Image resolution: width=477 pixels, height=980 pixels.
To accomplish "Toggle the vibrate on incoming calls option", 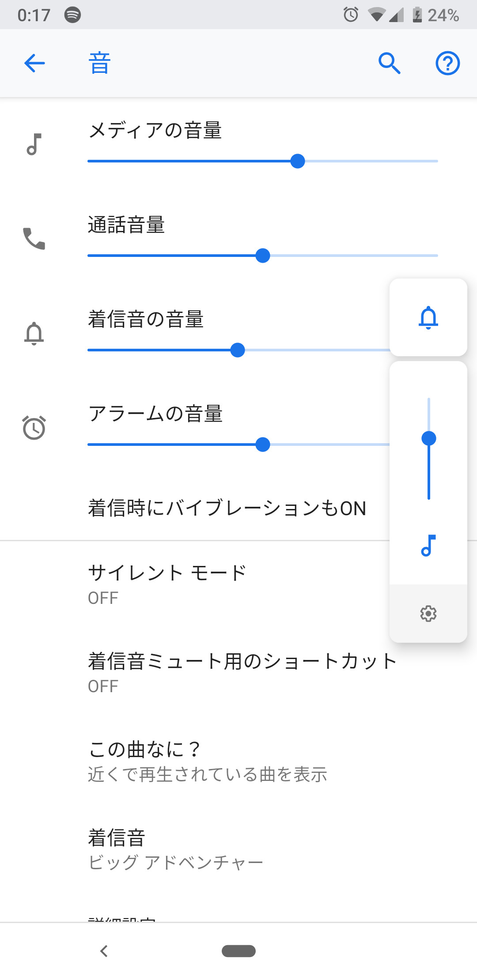I will pyautogui.click(x=227, y=508).
